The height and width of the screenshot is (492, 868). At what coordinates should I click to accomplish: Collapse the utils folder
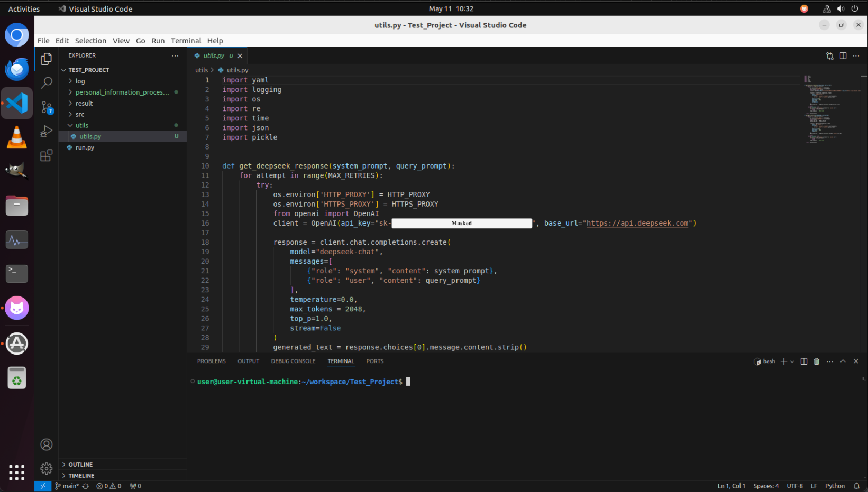(x=81, y=126)
